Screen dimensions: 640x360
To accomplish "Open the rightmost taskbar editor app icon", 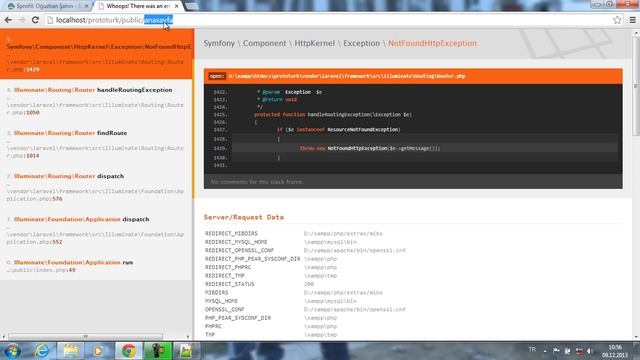I will click(x=186, y=351).
